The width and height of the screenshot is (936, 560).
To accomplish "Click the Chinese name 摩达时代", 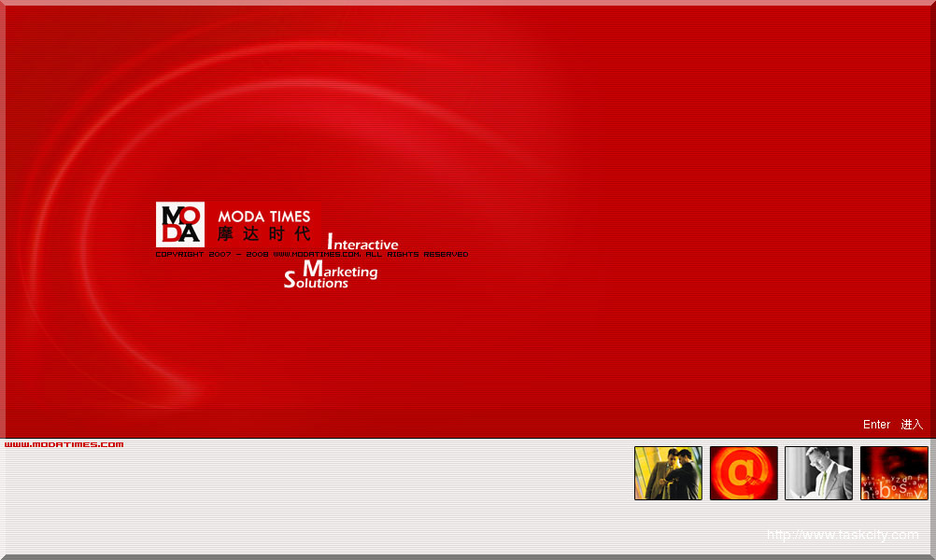I will point(264,234).
